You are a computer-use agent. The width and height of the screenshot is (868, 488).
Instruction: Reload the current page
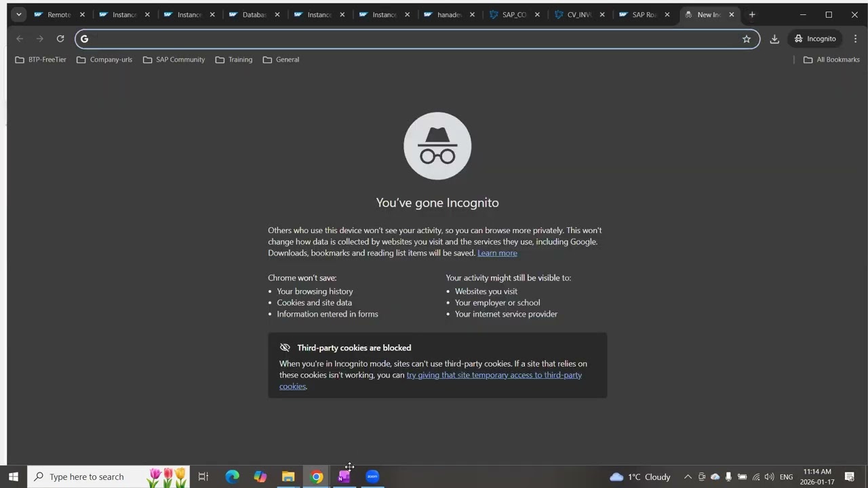click(x=60, y=39)
